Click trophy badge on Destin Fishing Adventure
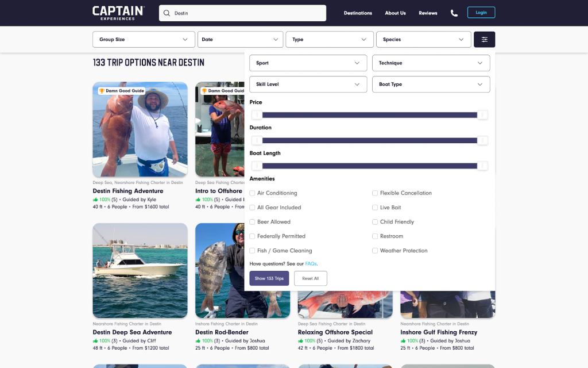The image size is (588, 368). (102, 91)
